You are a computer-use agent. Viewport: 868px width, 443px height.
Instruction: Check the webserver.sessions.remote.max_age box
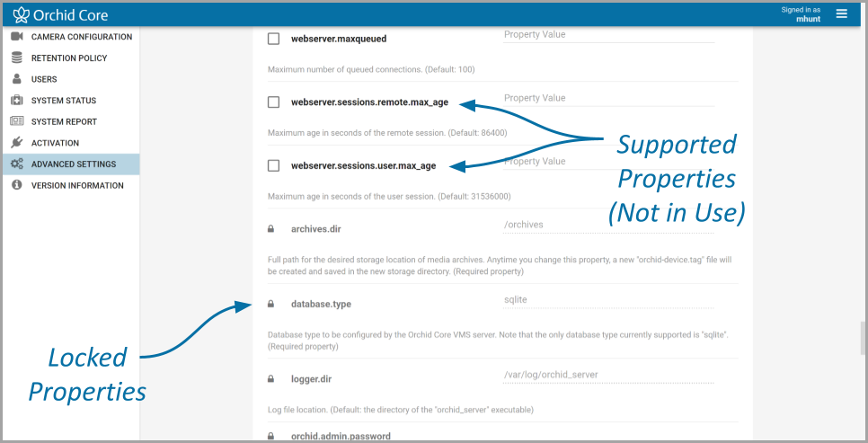click(273, 102)
